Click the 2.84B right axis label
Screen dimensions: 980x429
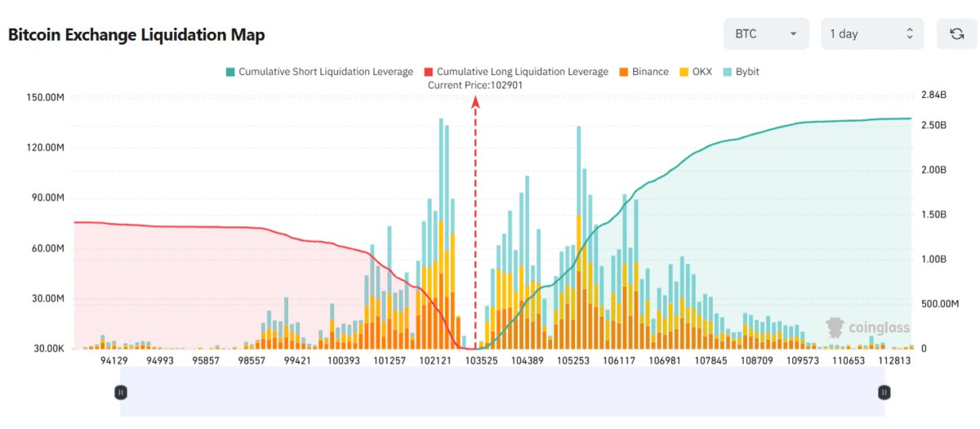(932, 95)
